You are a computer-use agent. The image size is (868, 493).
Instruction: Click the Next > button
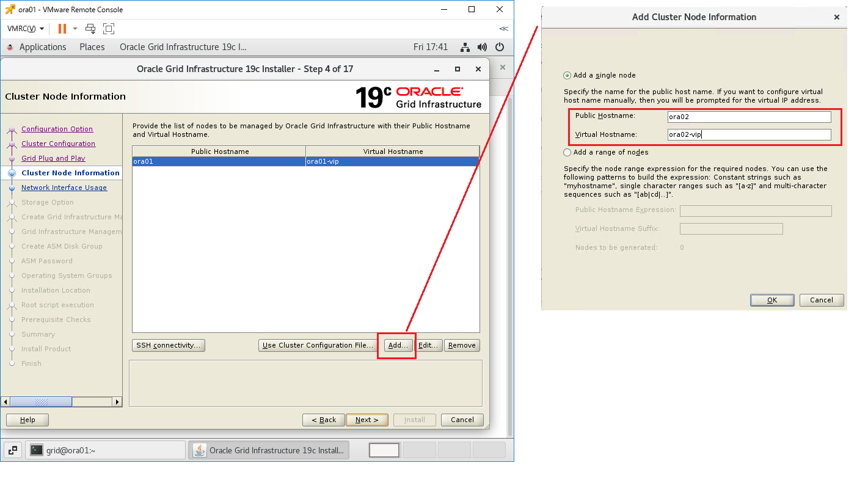[367, 420]
